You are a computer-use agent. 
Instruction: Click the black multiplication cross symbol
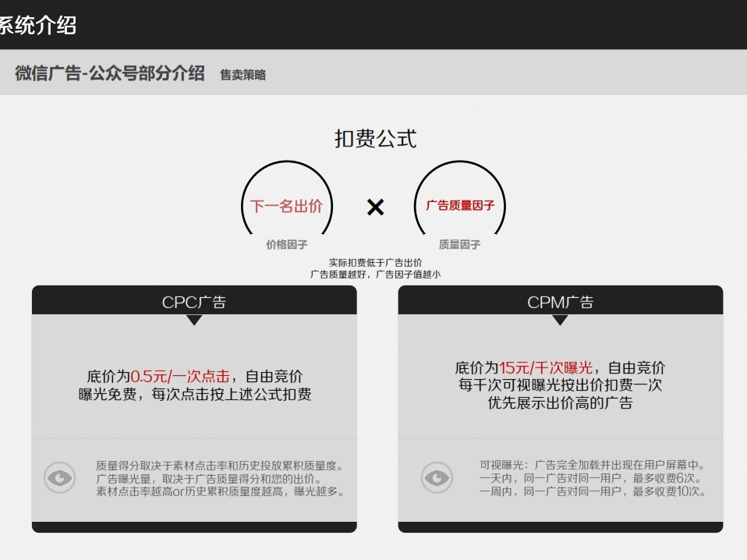pyautogui.click(x=375, y=207)
